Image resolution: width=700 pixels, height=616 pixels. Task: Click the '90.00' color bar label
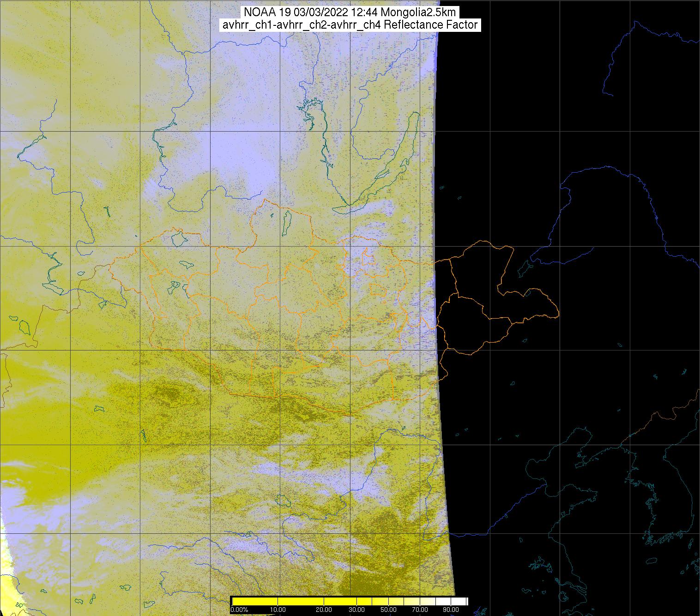[451, 610]
